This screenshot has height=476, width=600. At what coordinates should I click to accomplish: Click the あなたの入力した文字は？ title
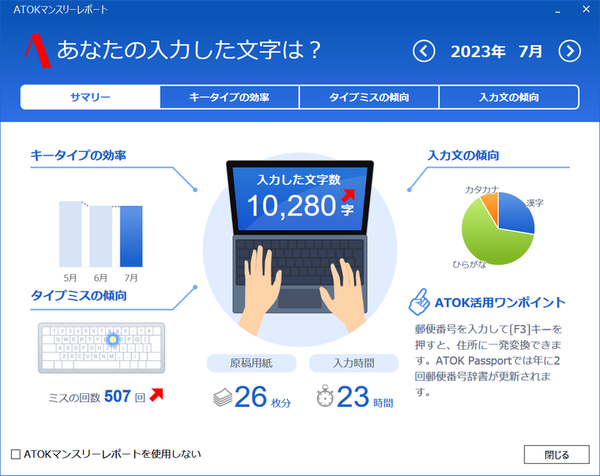click(x=189, y=50)
